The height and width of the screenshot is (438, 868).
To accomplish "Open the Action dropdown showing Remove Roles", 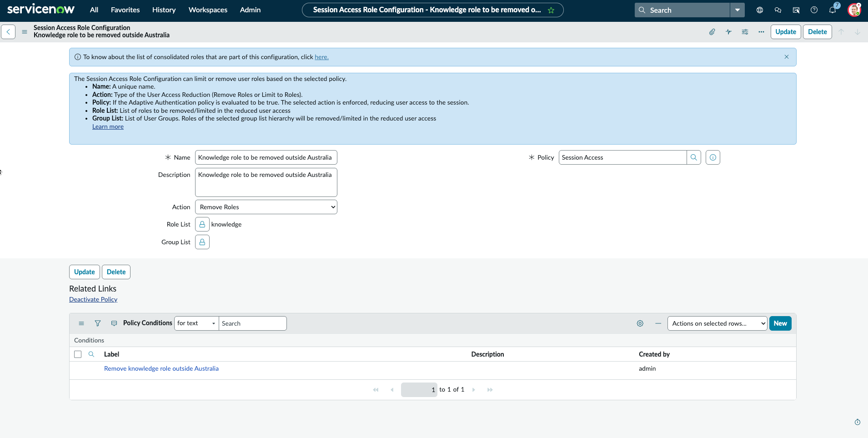I will tap(266, 207).
